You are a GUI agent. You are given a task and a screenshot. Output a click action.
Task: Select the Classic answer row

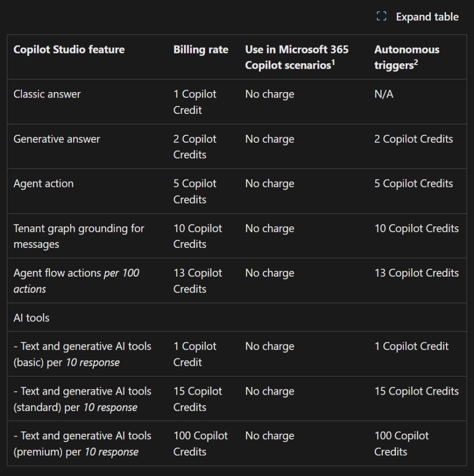click(x=47, y=94)
